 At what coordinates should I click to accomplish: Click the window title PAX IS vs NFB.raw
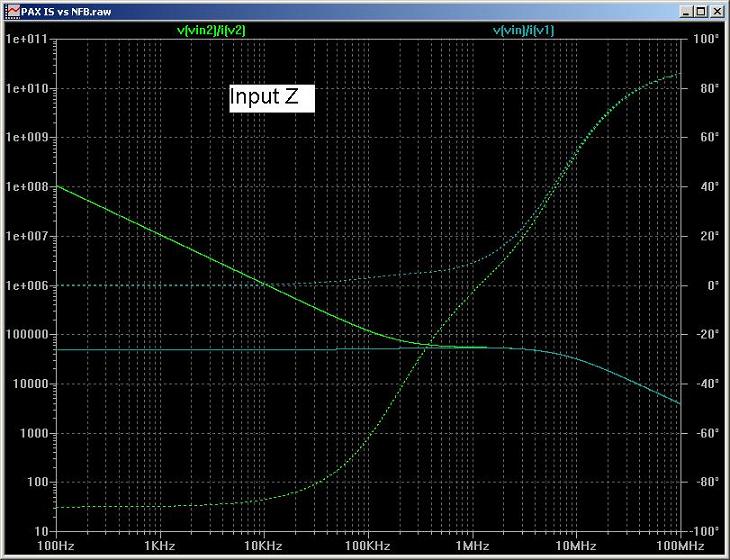click(x=66, y=12)
